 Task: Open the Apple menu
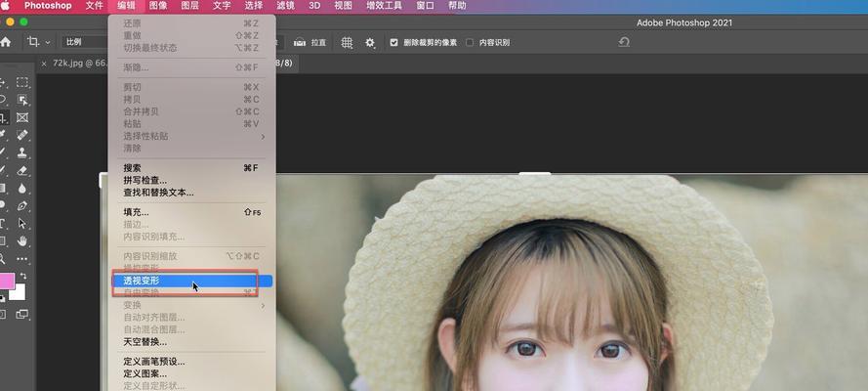(5, 6)
